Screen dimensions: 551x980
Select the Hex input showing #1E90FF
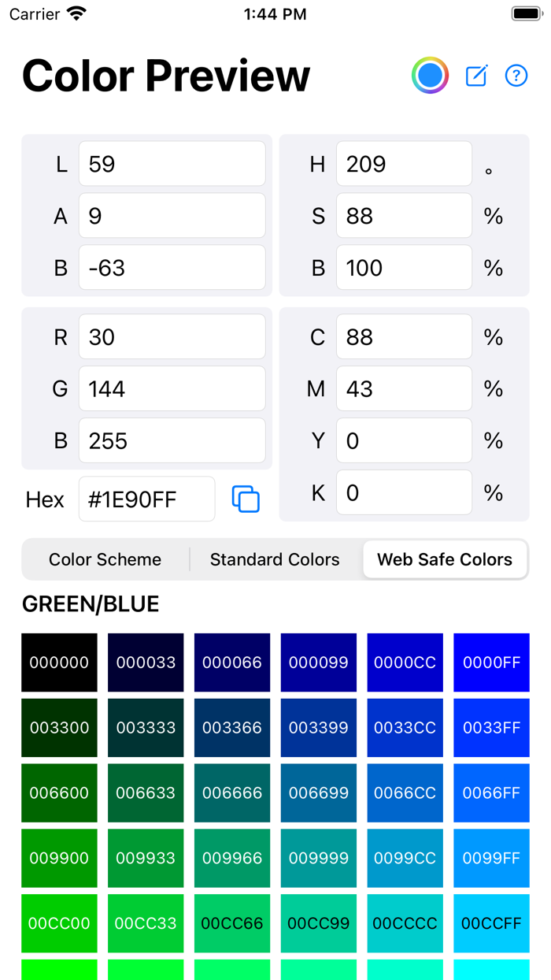146,499
